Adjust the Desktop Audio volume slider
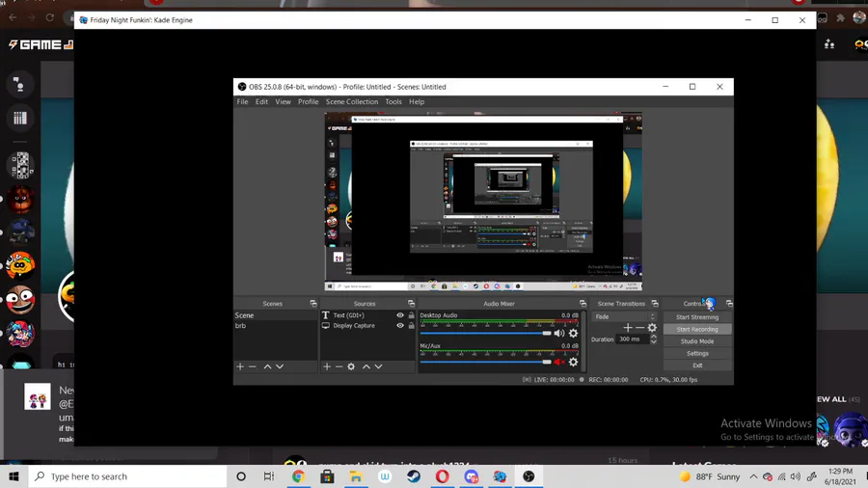 pyautogui.click(x=486, y=333)
